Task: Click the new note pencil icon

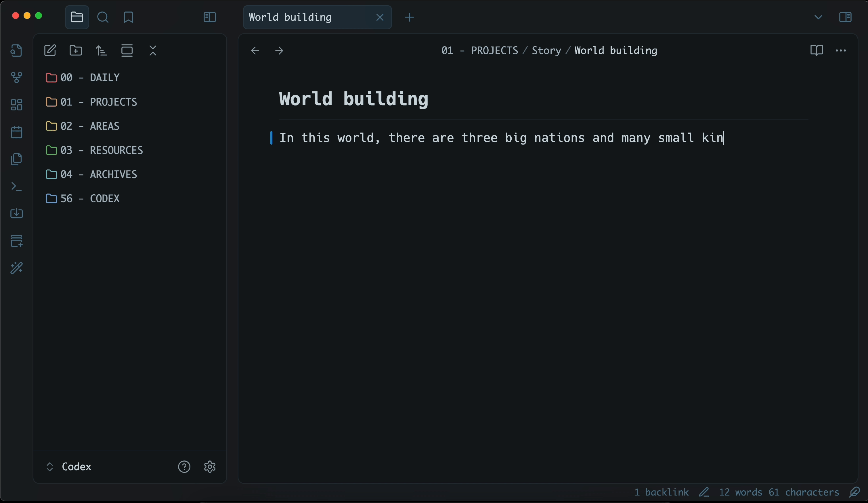Action: [50, 51]
